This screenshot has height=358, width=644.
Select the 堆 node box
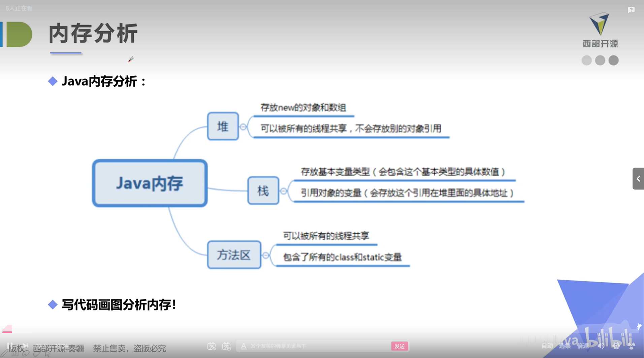click(x=223, y=127)
